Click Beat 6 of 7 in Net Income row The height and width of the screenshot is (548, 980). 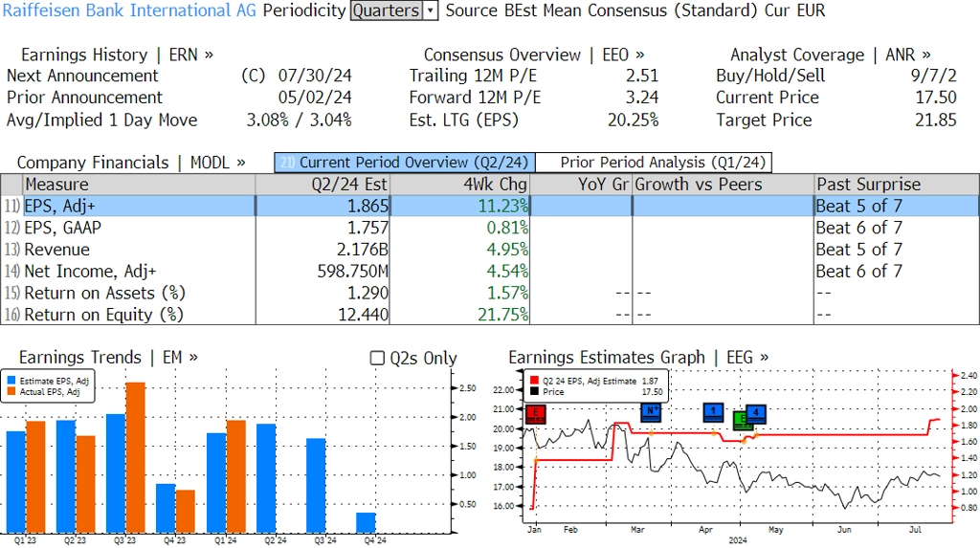[859, 272]
